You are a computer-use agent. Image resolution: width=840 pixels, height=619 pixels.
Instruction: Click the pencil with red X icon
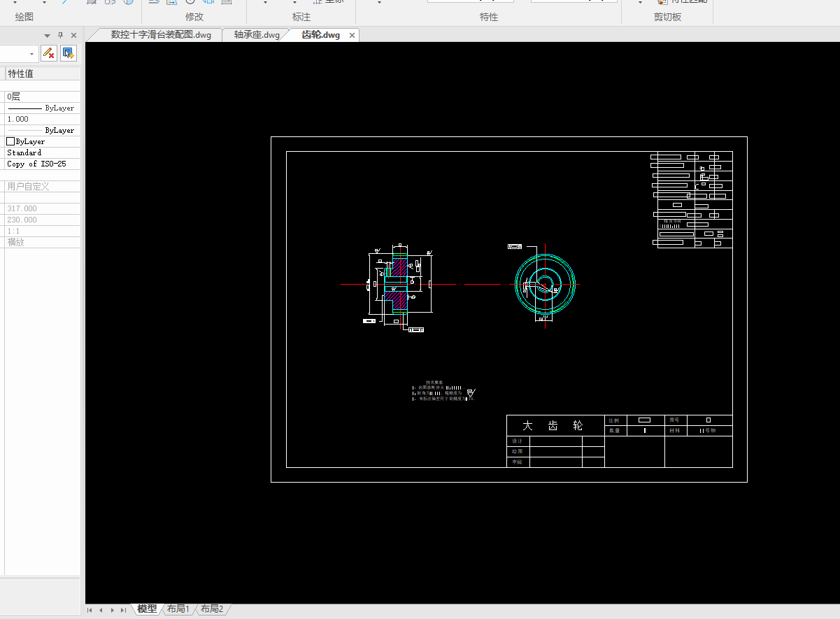click(49, 53)
